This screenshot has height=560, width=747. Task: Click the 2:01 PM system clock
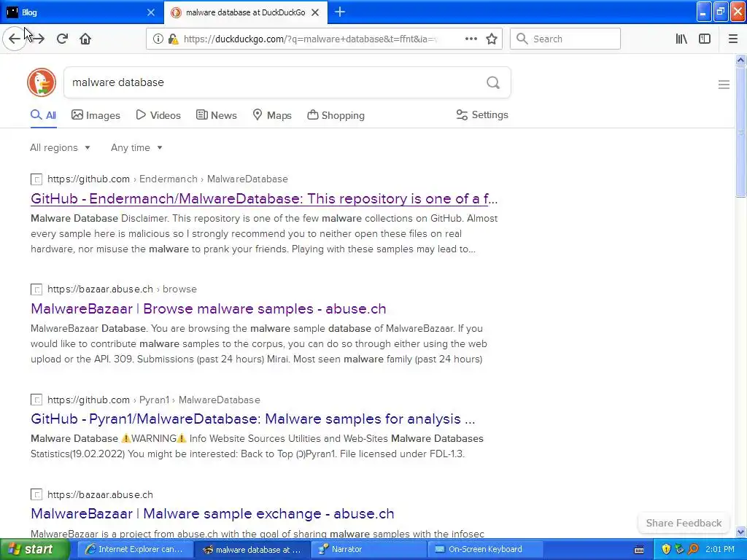pyautogui.click(x=720, y=549)
